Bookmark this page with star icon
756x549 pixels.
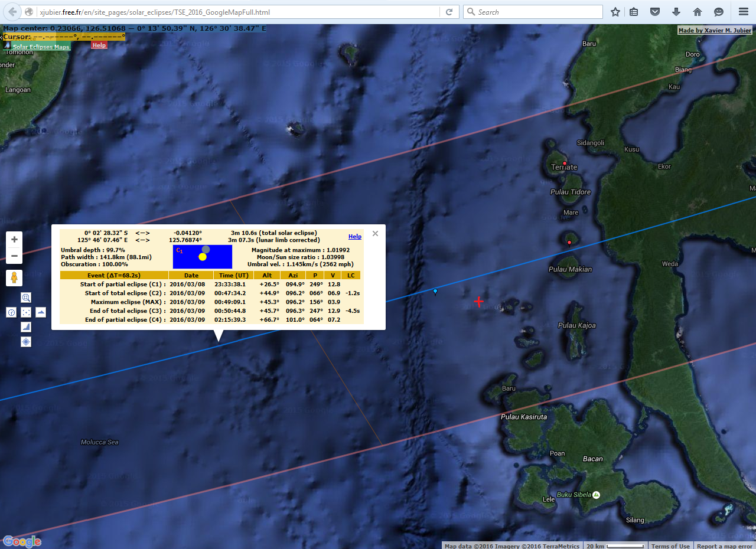(615, 12)
